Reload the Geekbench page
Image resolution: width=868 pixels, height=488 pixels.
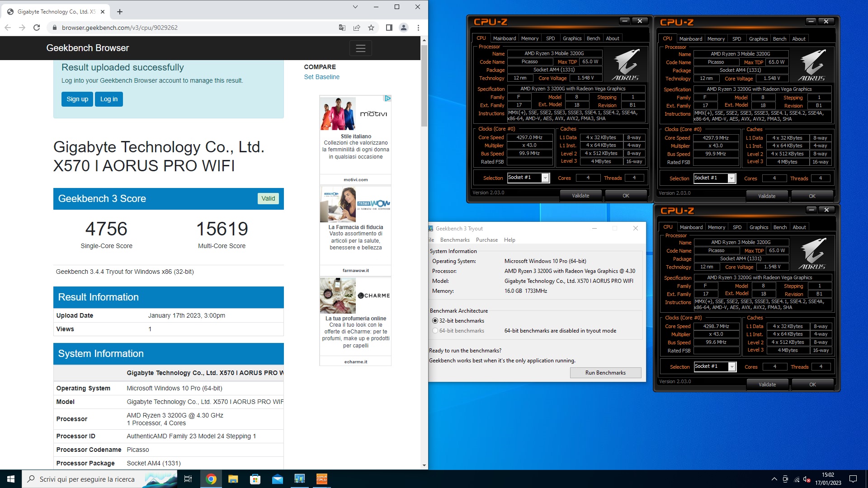click(37, 28)
